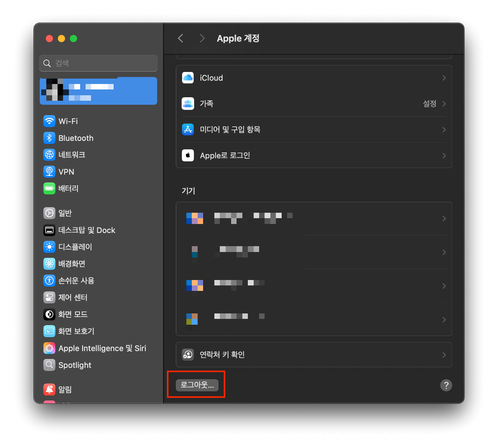Image resolution: width=498 pixels, height=448 pixels.
Task: Select 손쉬운 사용 accessibility icon
Action: coord(49,280)
